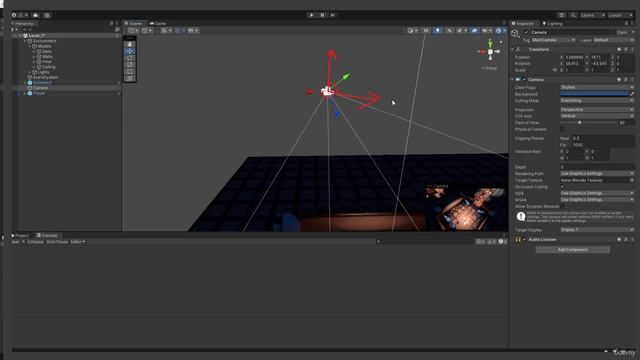Select the Transform tool in scene overlay

click(x=130, y=78)
